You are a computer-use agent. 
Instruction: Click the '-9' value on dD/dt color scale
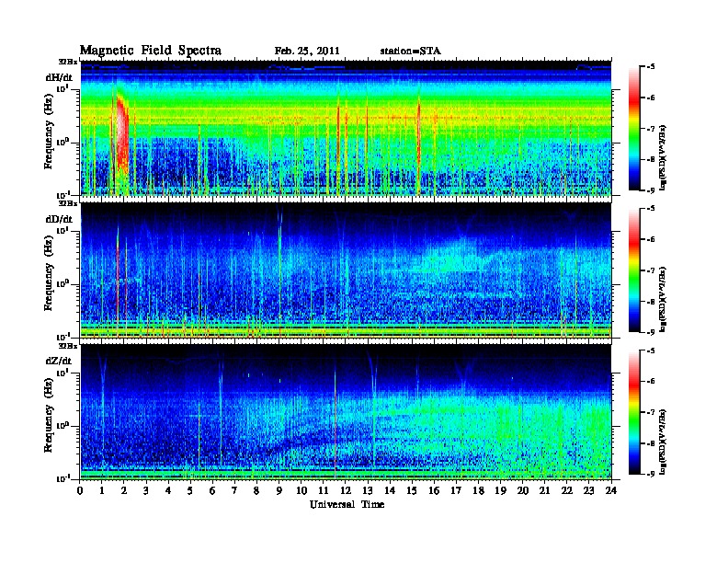tap(651, 332)
